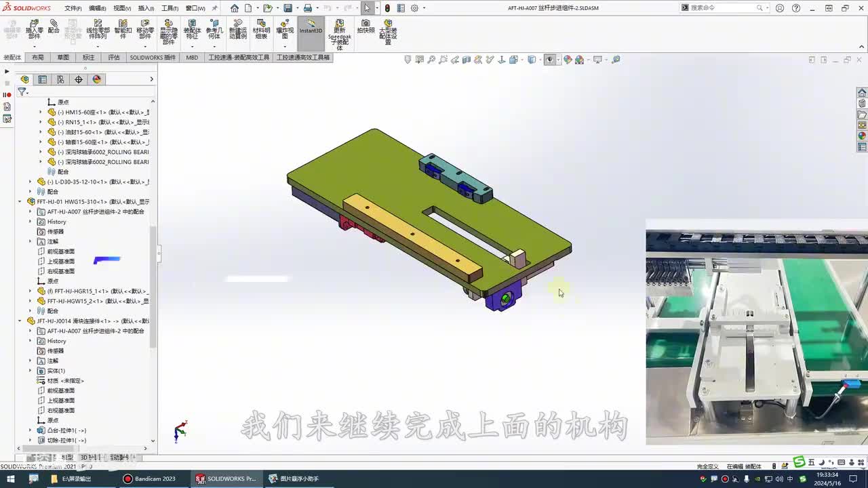Expand the HM15-60座<1> tree node

pos(40,113)
